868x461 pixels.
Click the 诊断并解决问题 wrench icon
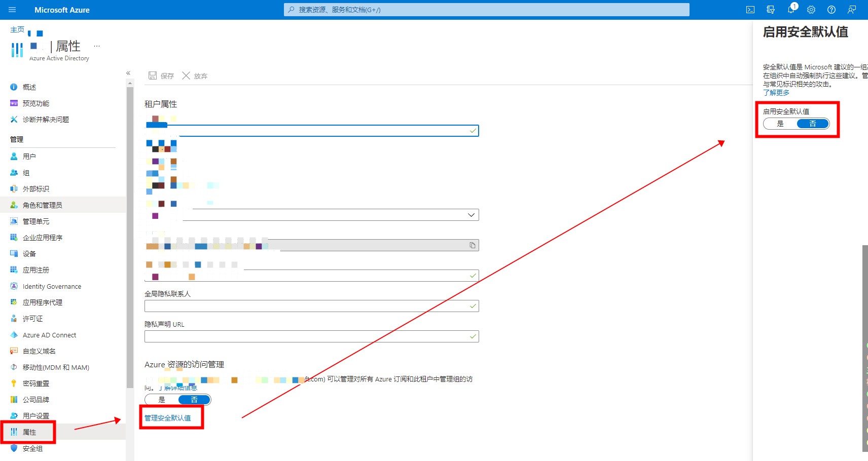point(14,120)
